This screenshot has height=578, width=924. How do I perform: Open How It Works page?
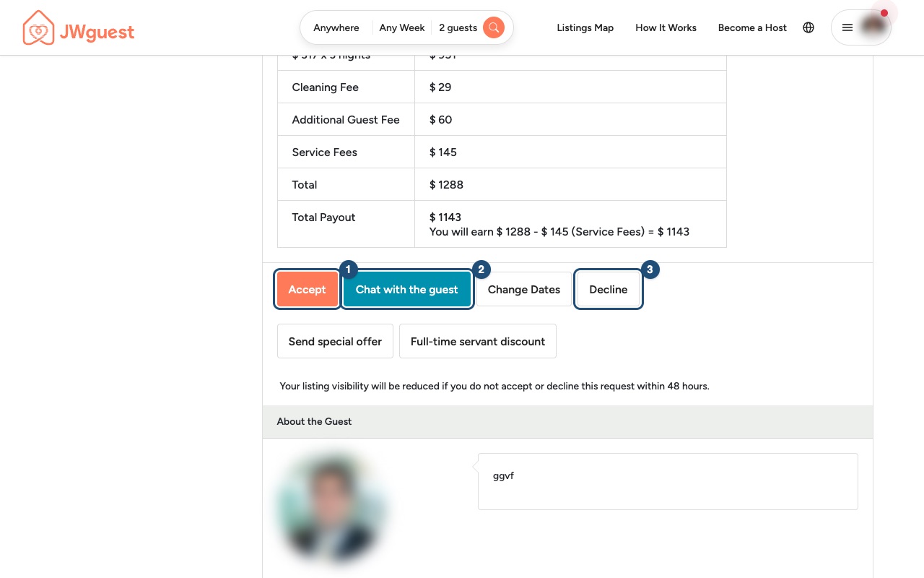coord(666,27)
